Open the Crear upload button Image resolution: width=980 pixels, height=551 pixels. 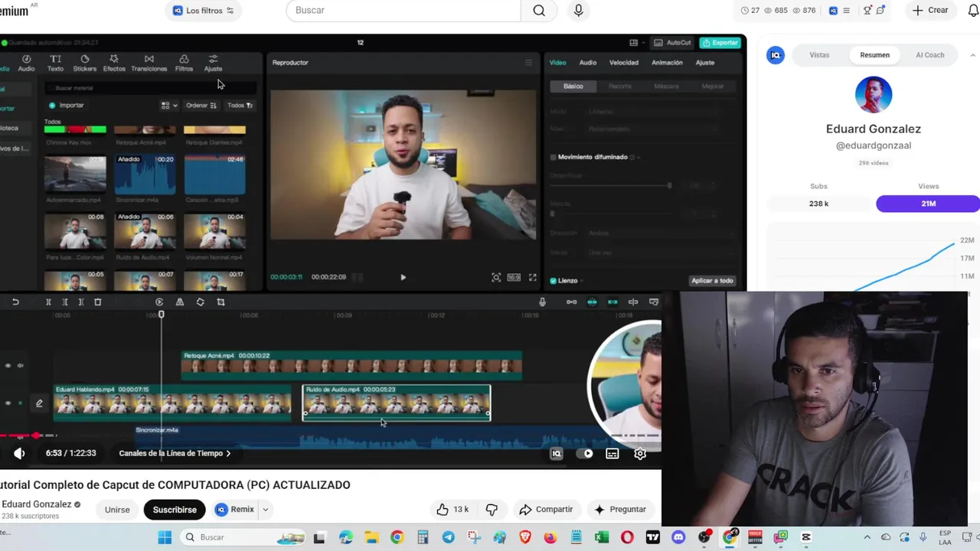930,10
